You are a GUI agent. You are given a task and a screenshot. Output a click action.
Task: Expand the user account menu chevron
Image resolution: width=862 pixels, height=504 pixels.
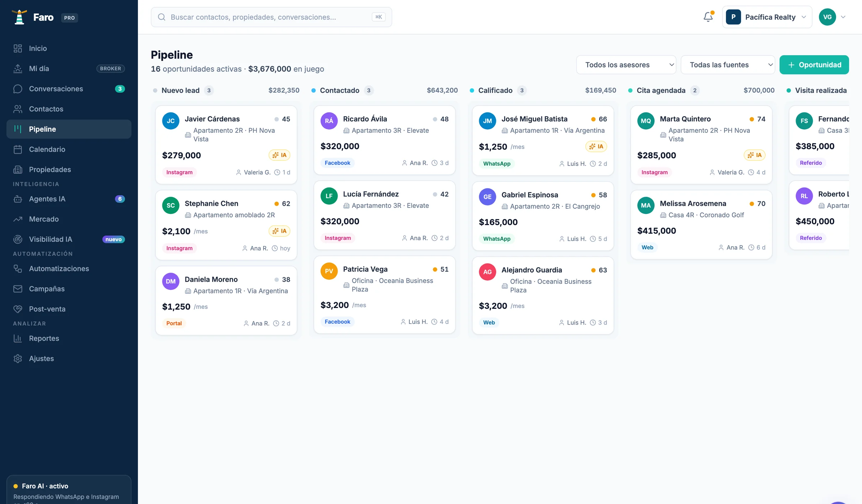tap(843, 17)
